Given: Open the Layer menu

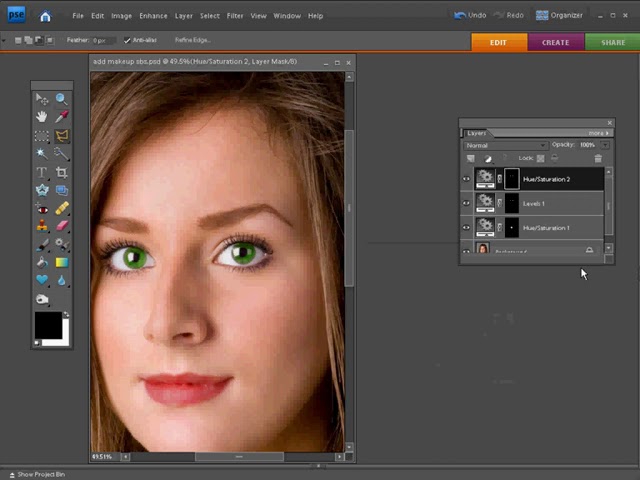Looking at the screenshot, I should point(183,16).
